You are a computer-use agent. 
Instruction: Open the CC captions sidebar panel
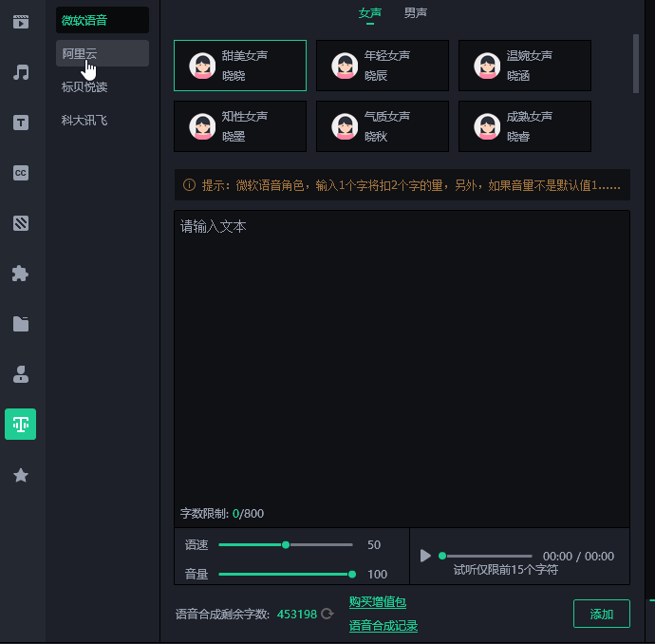[x=21, y=173]
